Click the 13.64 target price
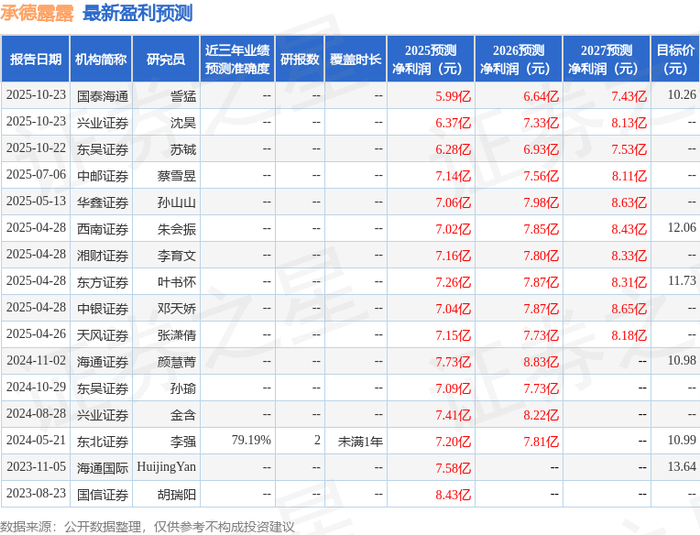Image resolution: width=700 pixels, height=535 pixels. [682, 467]
